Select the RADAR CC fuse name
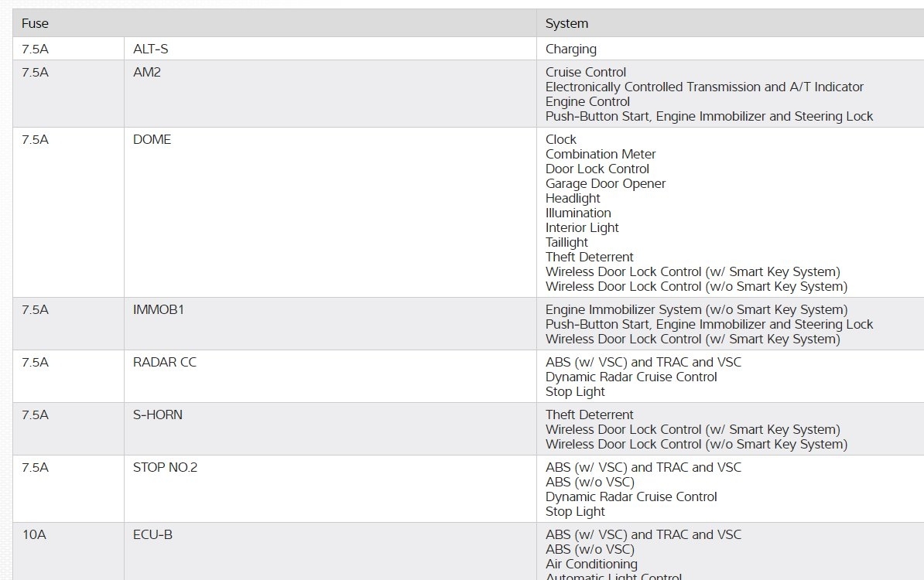Screen dimensions: 924x580 (165, 362)
